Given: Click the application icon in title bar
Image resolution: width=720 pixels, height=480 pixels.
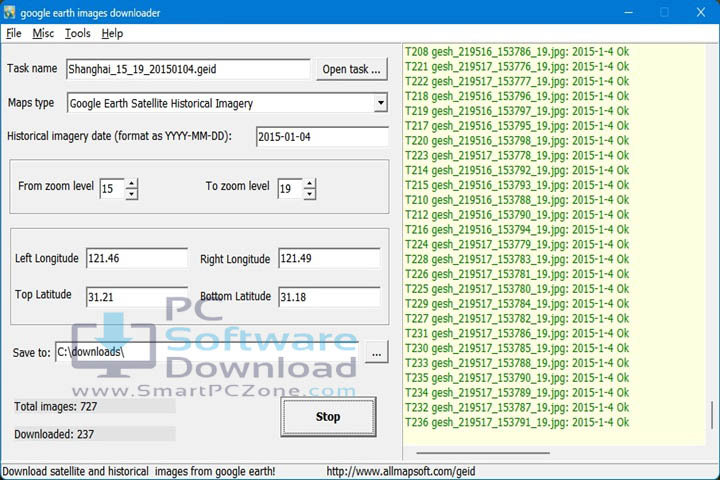Looking at the screenshot, I should click(x=10, y=12).
